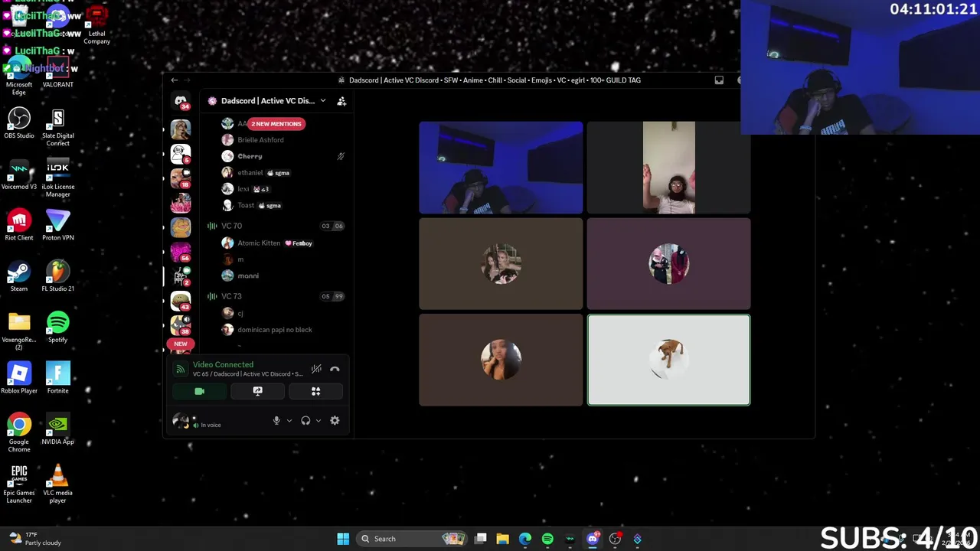Open NVIDIA App desktop shortcut
This screenshot has height=551, width=980.
click(x=57, y=429)
